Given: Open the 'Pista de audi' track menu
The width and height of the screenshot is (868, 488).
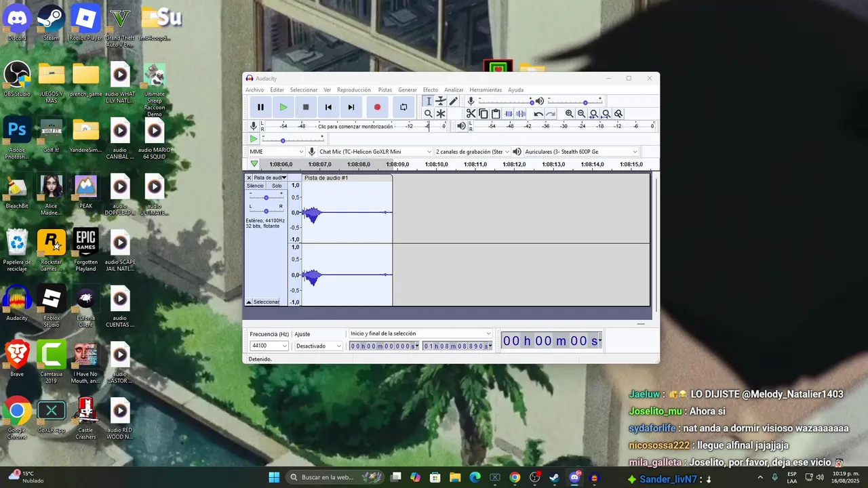Looking at the screenshot, I should click(270, 178).
